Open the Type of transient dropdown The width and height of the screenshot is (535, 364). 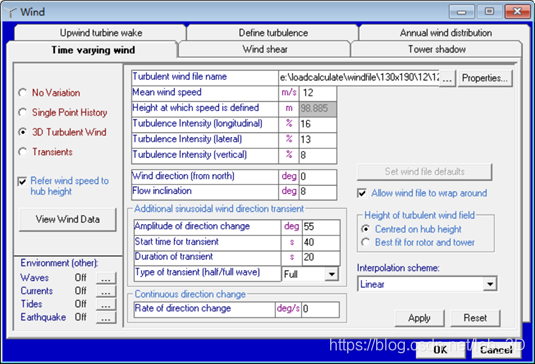pyautogui.click(x=331, y=274)
